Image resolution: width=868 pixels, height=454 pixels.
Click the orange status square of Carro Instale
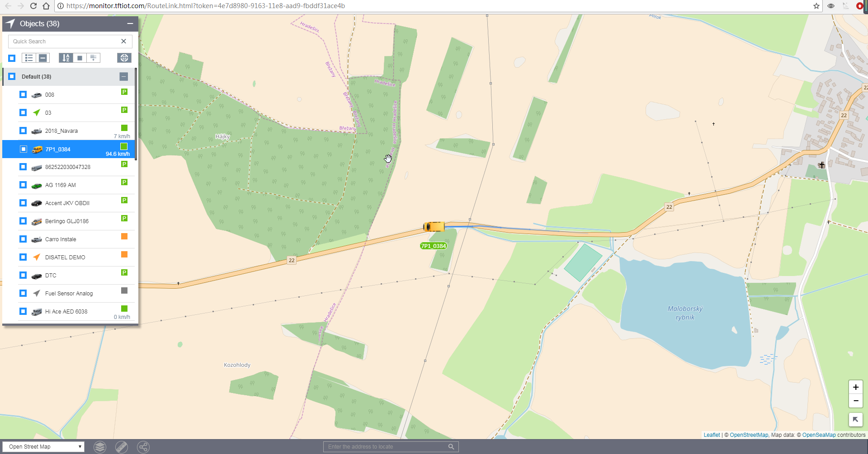point(124,236)
